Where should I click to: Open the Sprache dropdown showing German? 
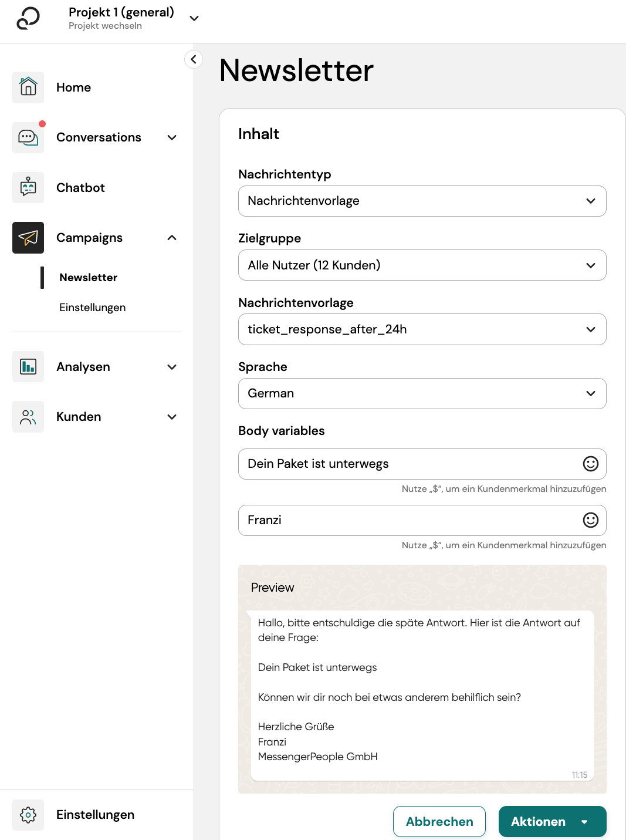591,393
